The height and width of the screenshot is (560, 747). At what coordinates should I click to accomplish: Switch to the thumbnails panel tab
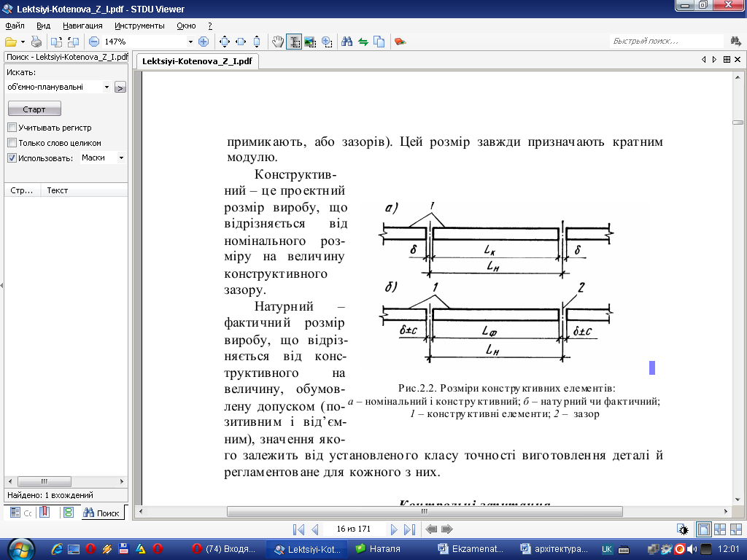[x=69, y=513]
